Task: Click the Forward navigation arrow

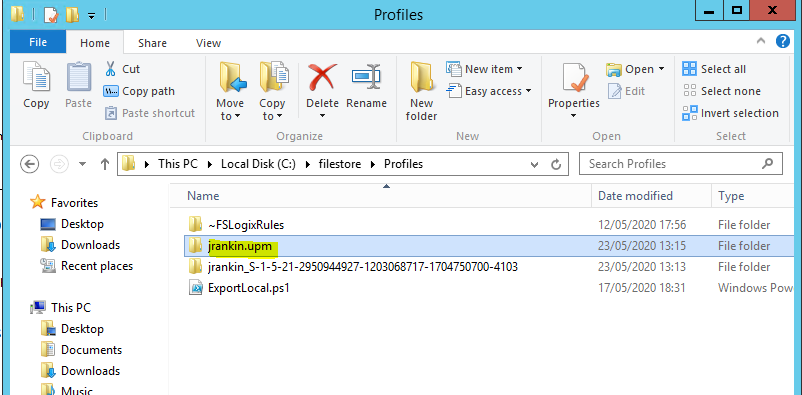Action: click(x=59, y=164)
